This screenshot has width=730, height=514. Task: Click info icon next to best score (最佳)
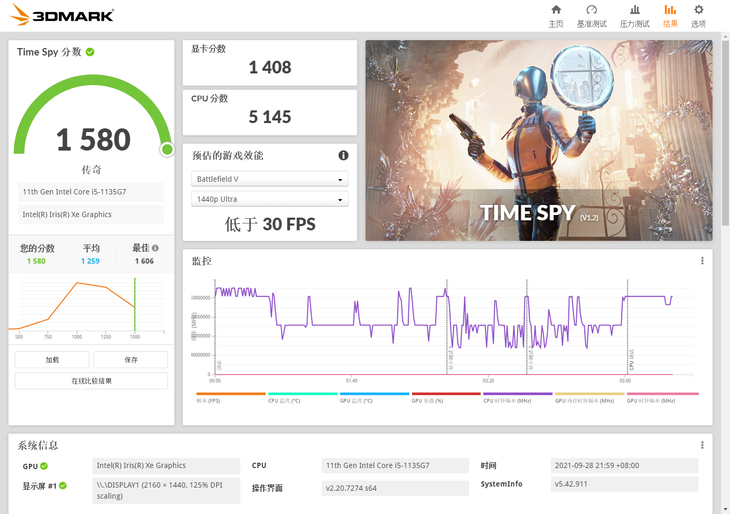pos(155,248)
